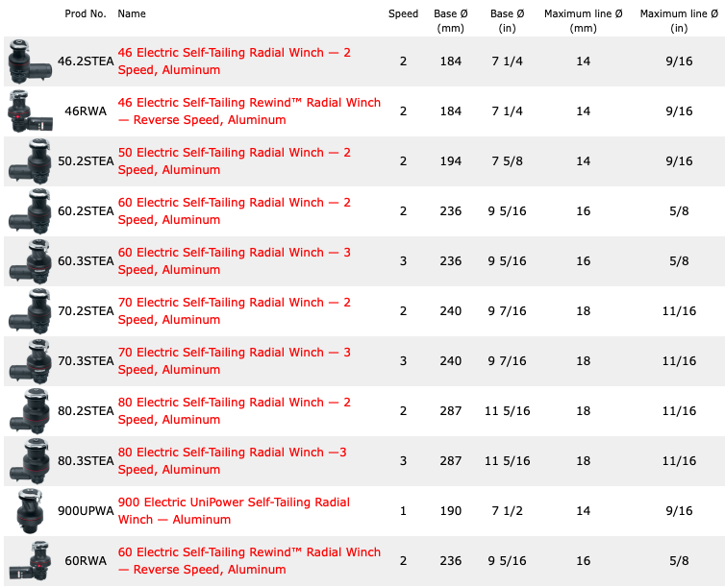Click the 80.2STEA winch thumbnail
This screenshot has height=588, width=725.
[30, 410]
